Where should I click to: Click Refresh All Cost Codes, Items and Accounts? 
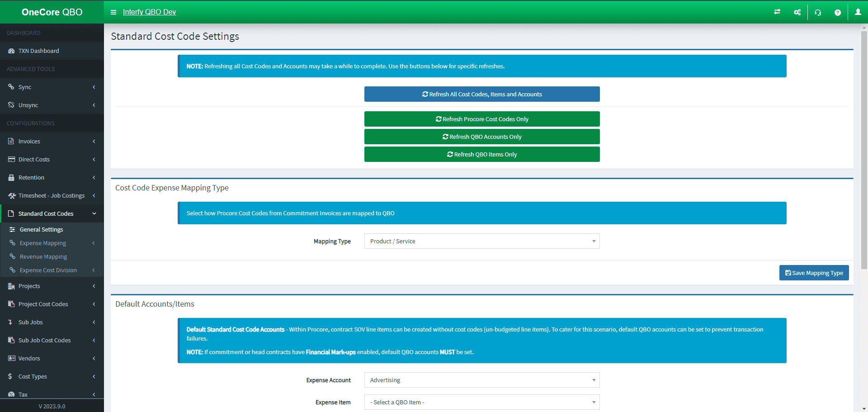481,94
